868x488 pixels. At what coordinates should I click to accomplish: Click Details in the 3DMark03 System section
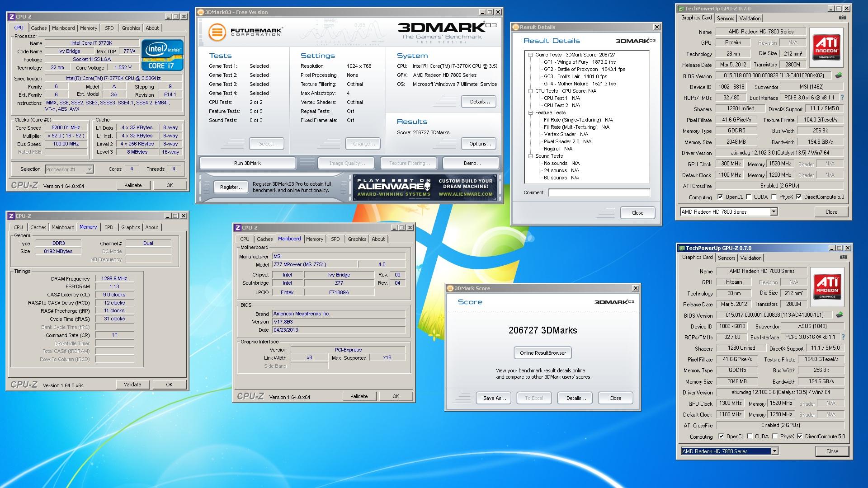coord(479,102)
